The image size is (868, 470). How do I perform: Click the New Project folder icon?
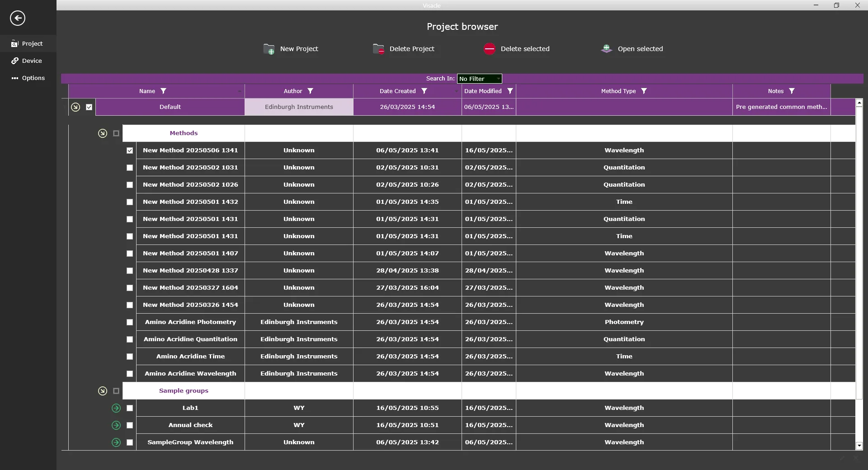[x=269, y=49]
